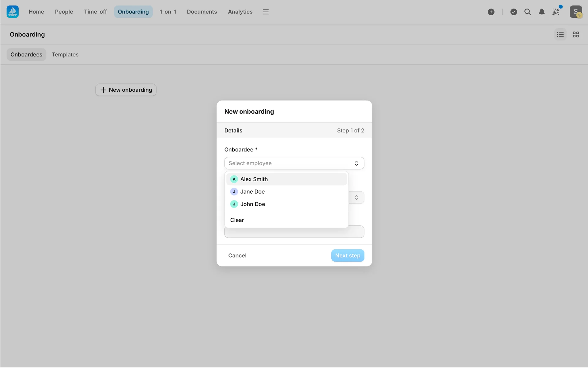Switch to list view icon
The height and width of the screenshot is (368, 588).
[x=560, y=34]
